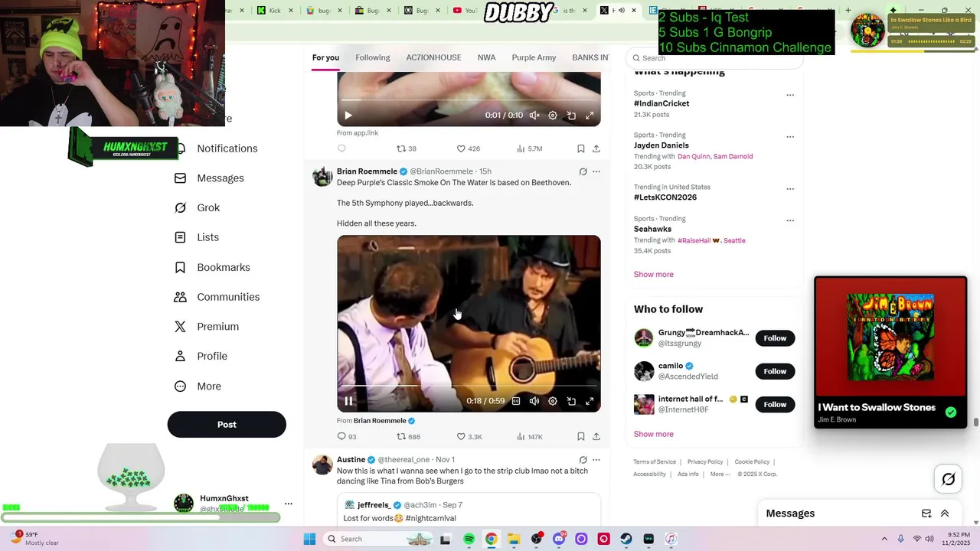980x551 pixels.
Task: Open options for Seahawks trend
Action: [790, 220]
